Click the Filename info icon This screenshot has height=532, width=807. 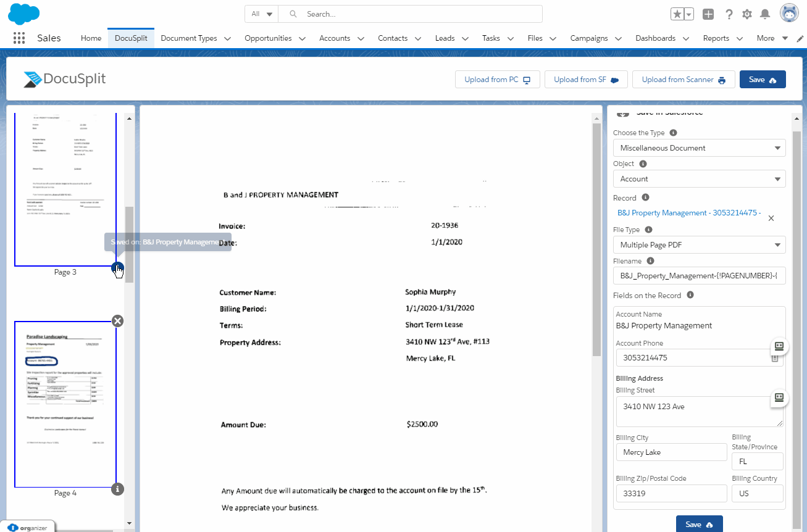(650, 261)
